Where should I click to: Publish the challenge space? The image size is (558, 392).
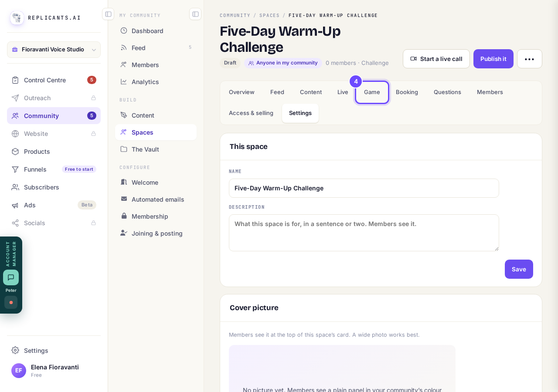[493, 59]
